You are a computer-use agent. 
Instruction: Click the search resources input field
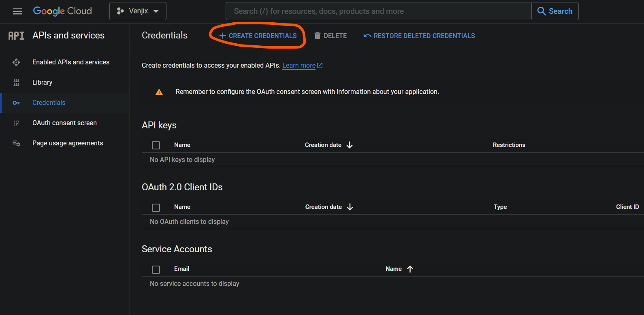point(379,11)
